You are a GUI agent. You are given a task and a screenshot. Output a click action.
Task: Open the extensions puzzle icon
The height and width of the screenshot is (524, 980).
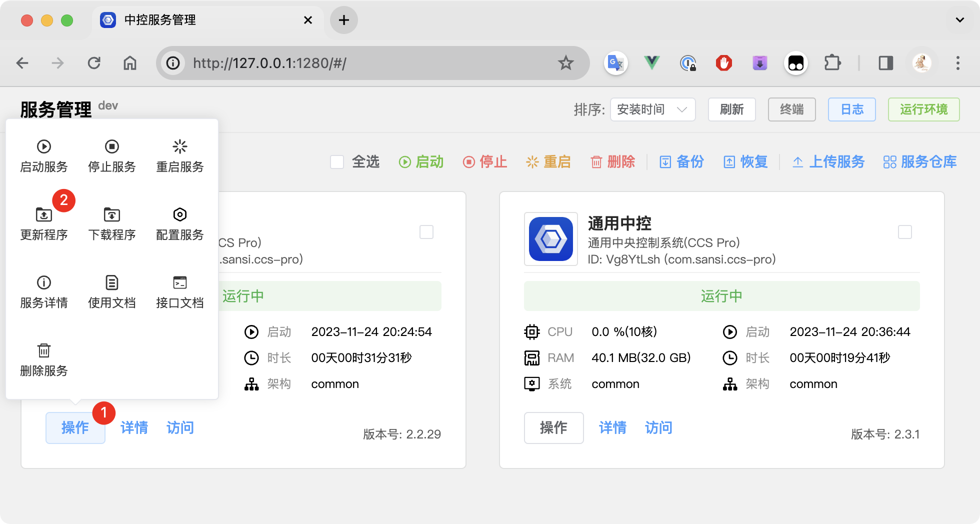[832, 63]
